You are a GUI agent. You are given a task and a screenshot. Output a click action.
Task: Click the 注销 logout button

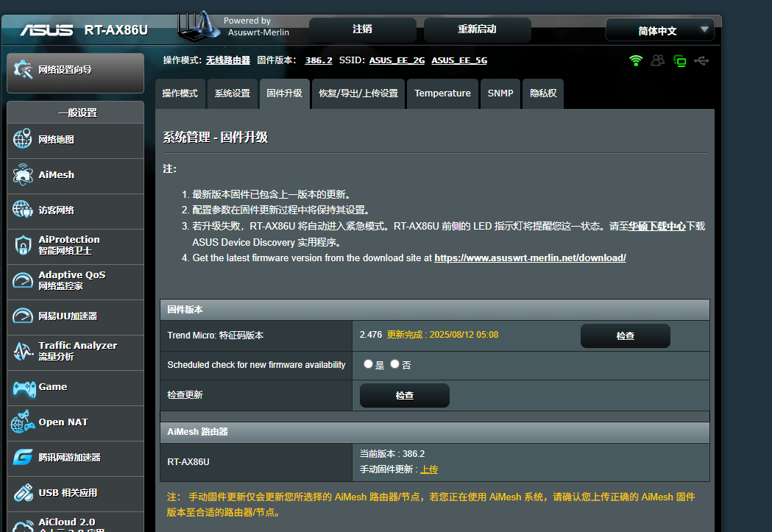tap(362, 29)
